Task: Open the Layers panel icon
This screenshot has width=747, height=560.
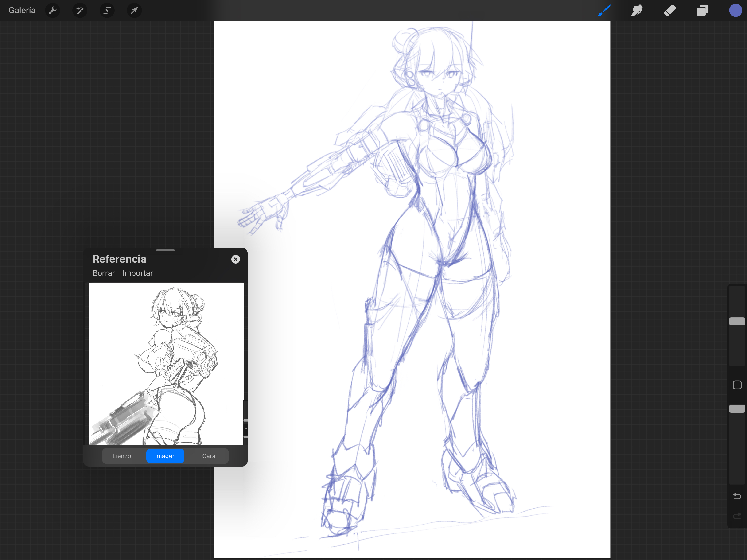Action: pyautogui.click(x=702, y=11)
